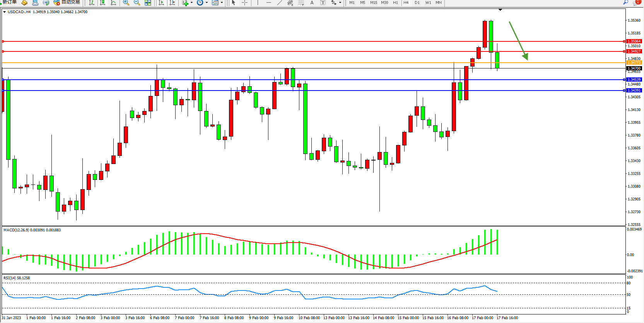Expand the indicators list dropdown arrow
The image size is (644, 323).
pos(191,3)
